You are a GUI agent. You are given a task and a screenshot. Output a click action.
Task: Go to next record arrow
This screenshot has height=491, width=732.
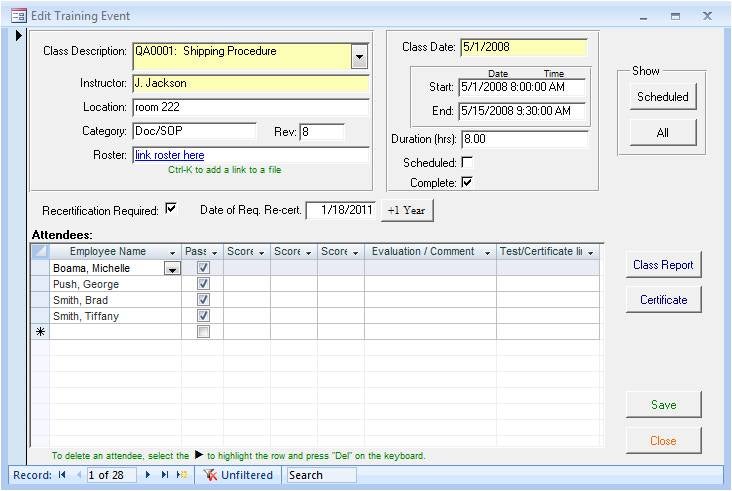(x=148, y=475)
